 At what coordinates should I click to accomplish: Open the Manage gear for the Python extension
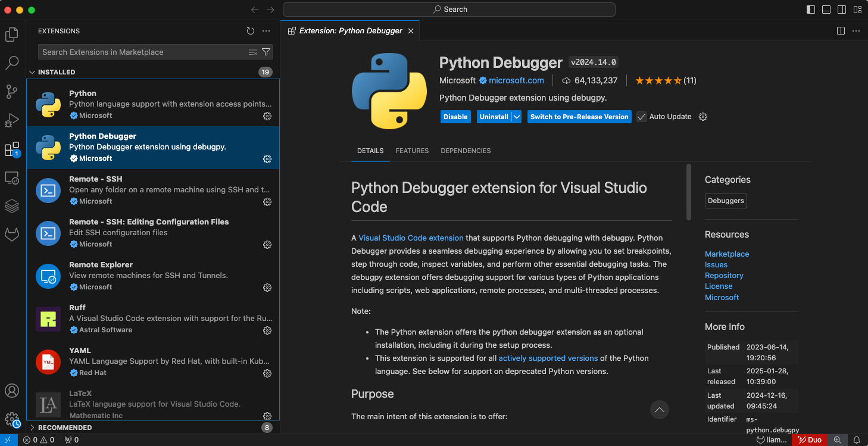click(x=267, y=117)
